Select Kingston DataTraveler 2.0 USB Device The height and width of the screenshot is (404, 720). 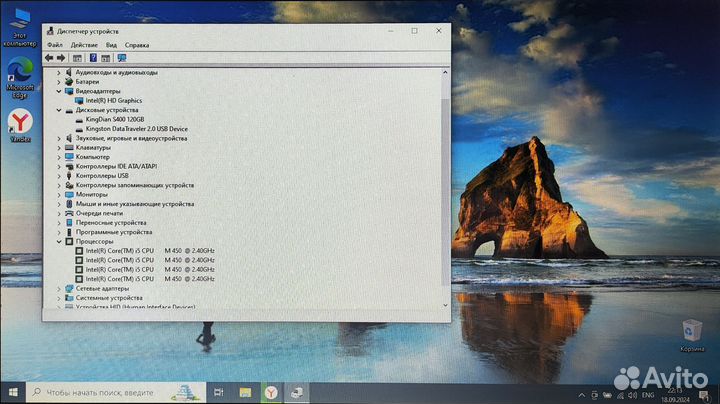pyautogui.click(x=136, y=129)
